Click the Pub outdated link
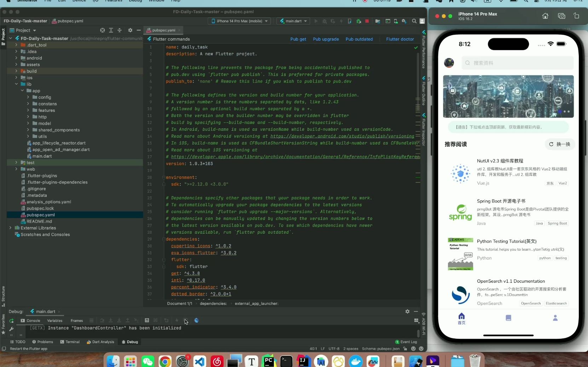 (359, 39)
